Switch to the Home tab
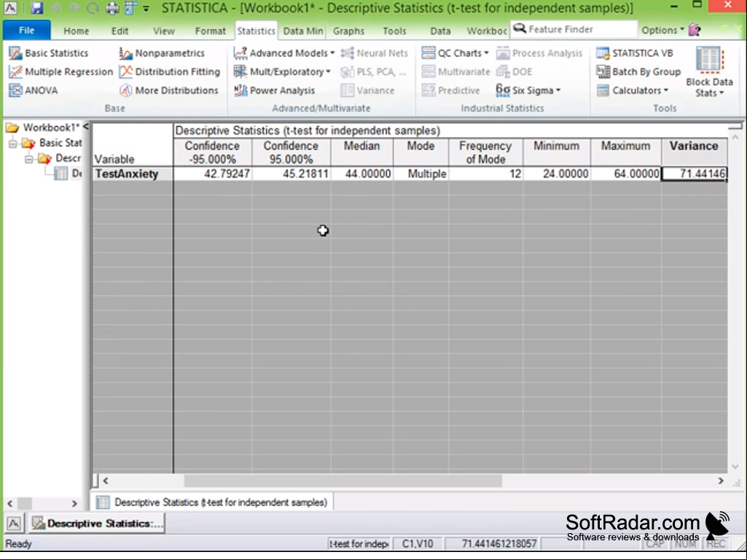The width and height of the screenshot is (747, 560). point(77,31)
